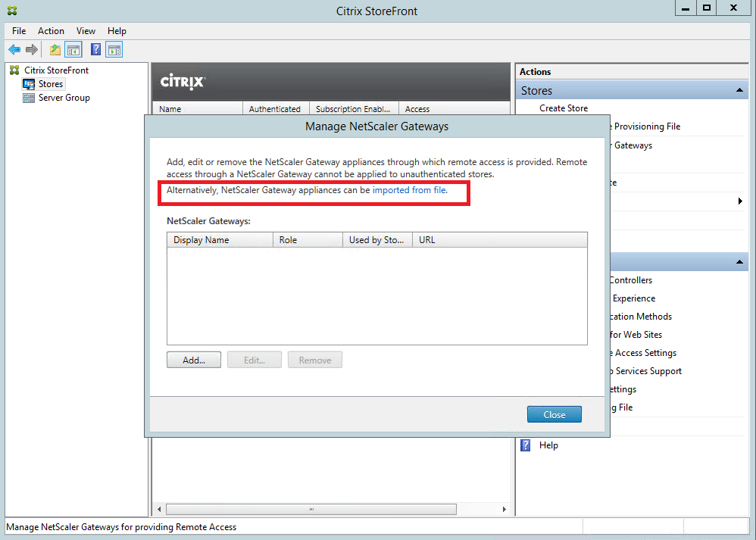Click the horizontal scrollbar under stores list
The width and height of the screenshot is (756, 540).
pyautogui.click(x=311, y=509)
